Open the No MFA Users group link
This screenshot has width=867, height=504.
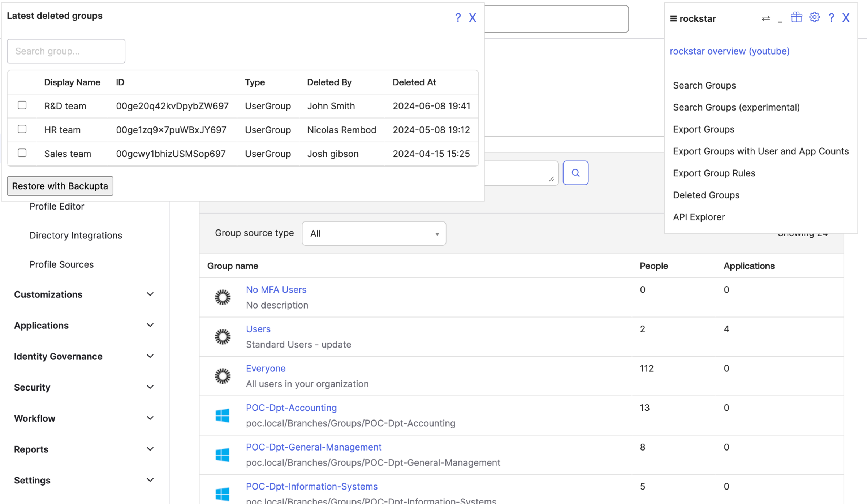coord(276,290)
